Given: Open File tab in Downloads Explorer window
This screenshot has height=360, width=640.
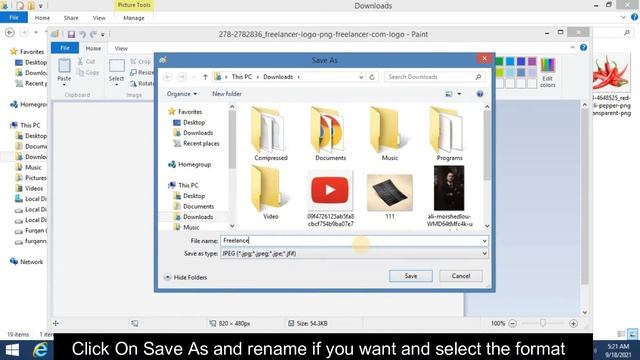Looking at the screenshot, I should (14, 18).
